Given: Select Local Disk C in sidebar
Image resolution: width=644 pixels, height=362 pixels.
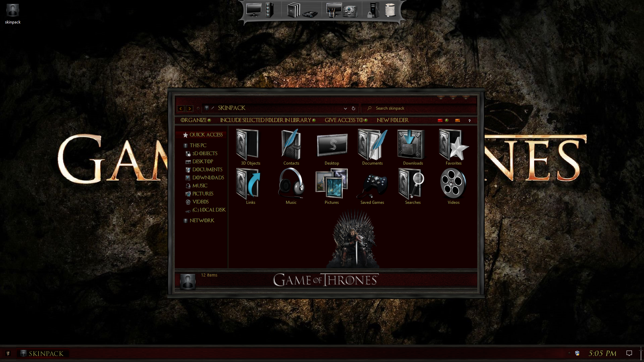Looking at the screenshot, I should click(x=209, y=210).
